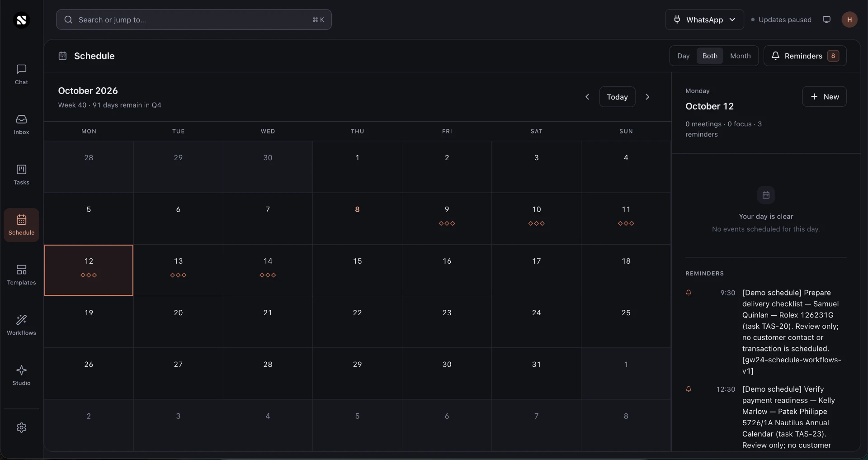Screen dimensions: 868x460
Task: Go to previous month with left chevron
Action: tap(587, 97)
